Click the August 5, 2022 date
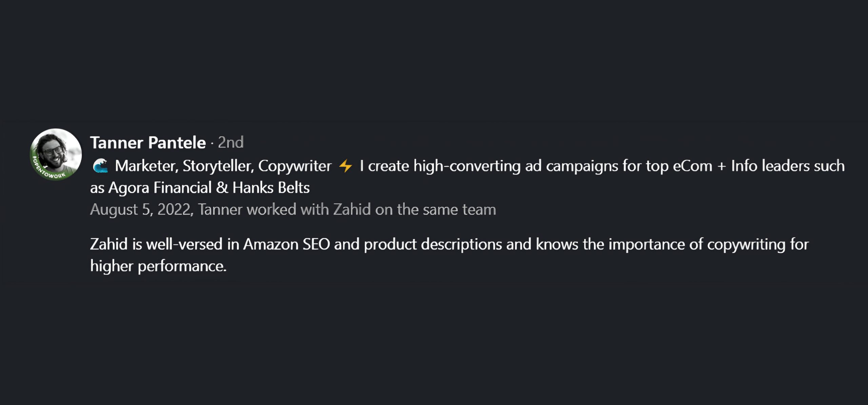Viewport: 868px width, 405px height. tap(141, 209)
